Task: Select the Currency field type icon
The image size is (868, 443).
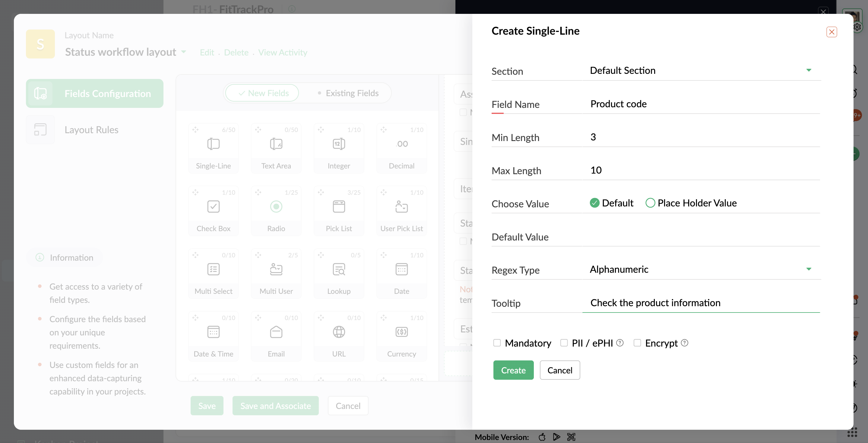Action: pos(402,332)
